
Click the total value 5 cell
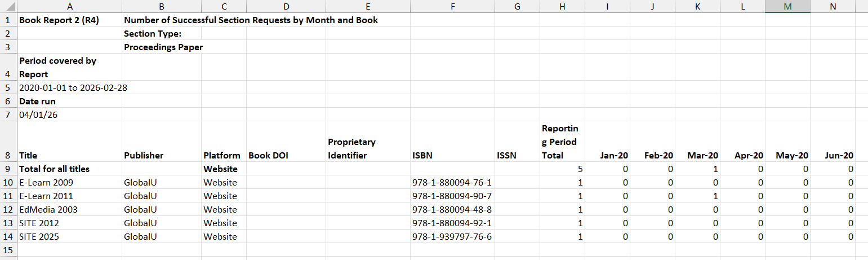point(562,169)
